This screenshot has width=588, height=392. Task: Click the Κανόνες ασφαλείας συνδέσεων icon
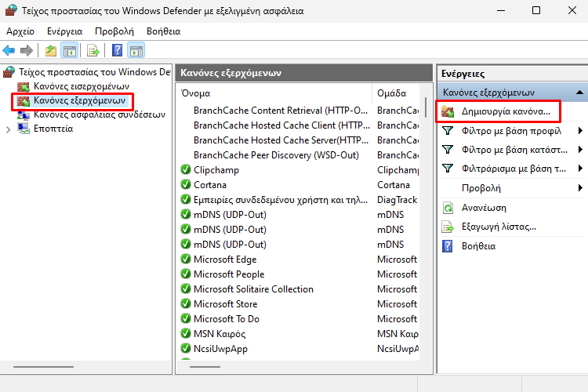click(24, 114)
